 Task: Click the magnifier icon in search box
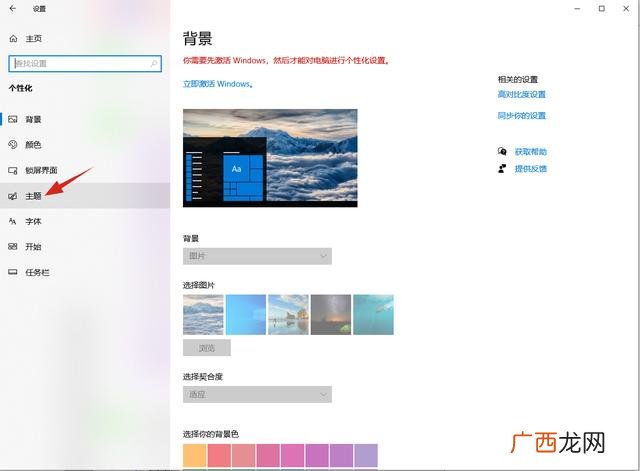[x=154, y=64]
